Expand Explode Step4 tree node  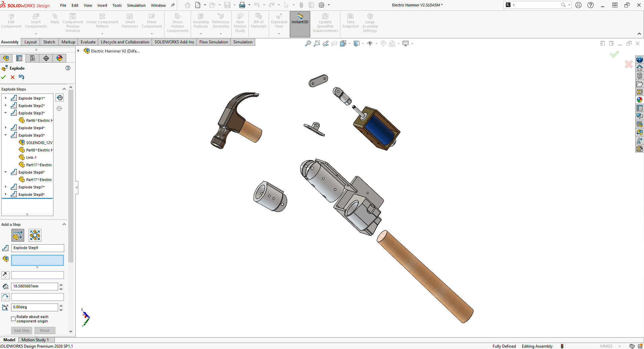coord(6,128)
